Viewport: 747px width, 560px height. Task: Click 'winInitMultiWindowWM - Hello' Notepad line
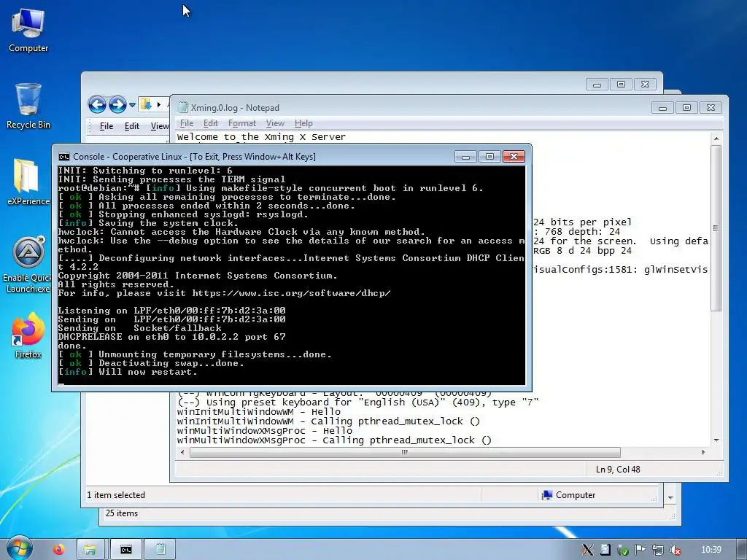coord(259,412)
